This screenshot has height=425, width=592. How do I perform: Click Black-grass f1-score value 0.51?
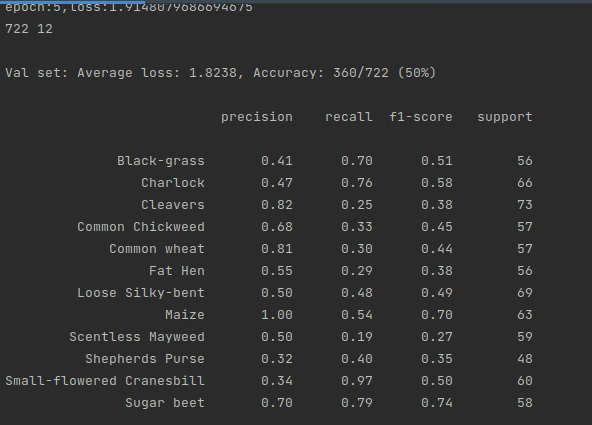437,161
